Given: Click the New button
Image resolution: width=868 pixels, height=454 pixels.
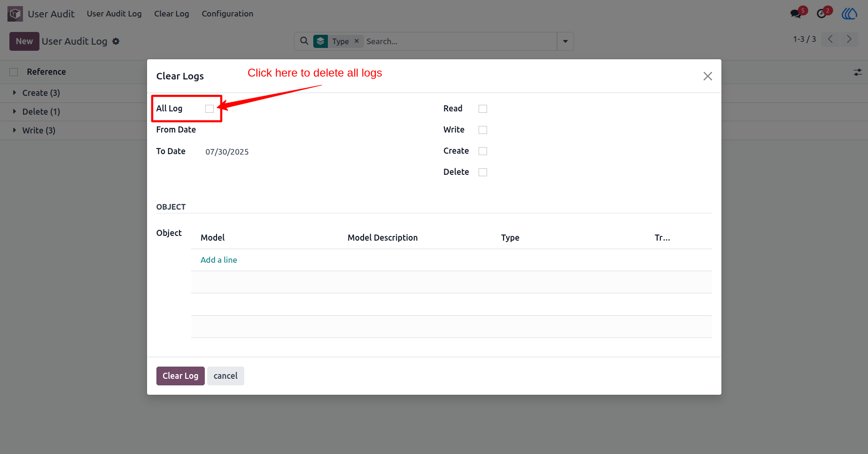Looking at the screenshot, I should (x=24, y=41).
